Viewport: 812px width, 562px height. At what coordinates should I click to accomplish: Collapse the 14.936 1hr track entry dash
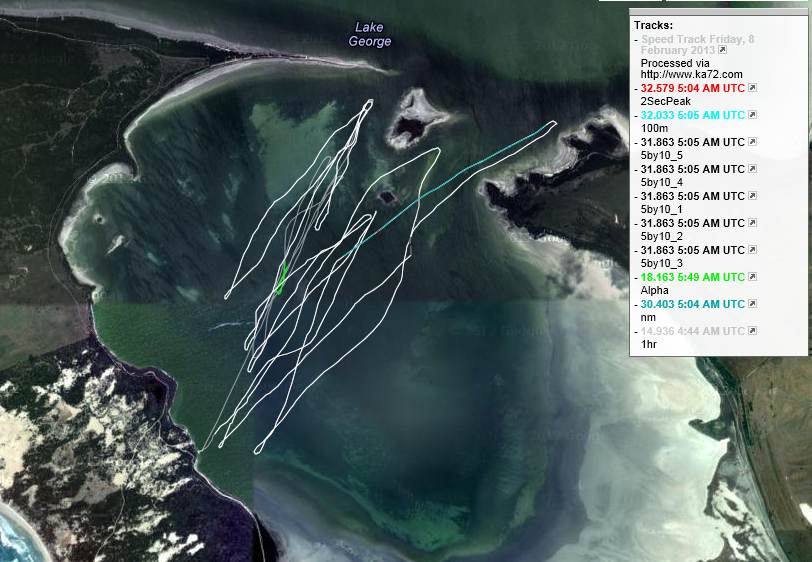636,331
